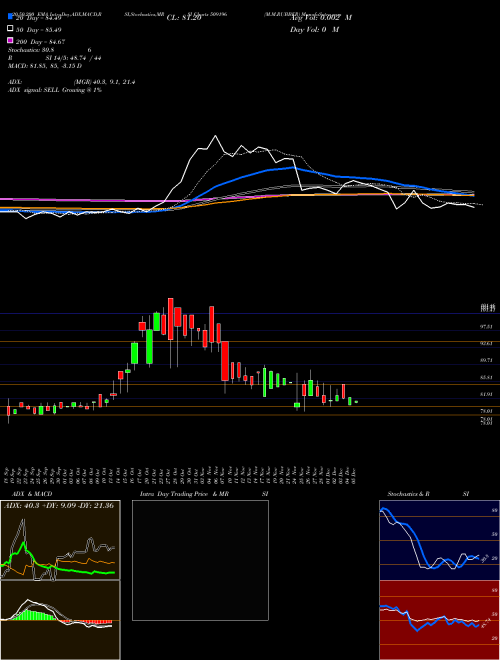This screenshot has width=500, height=660.
Task: Click the '(MGR) 40.3, 9.1, 21.4' ADX values
Action: coord(104,82)
